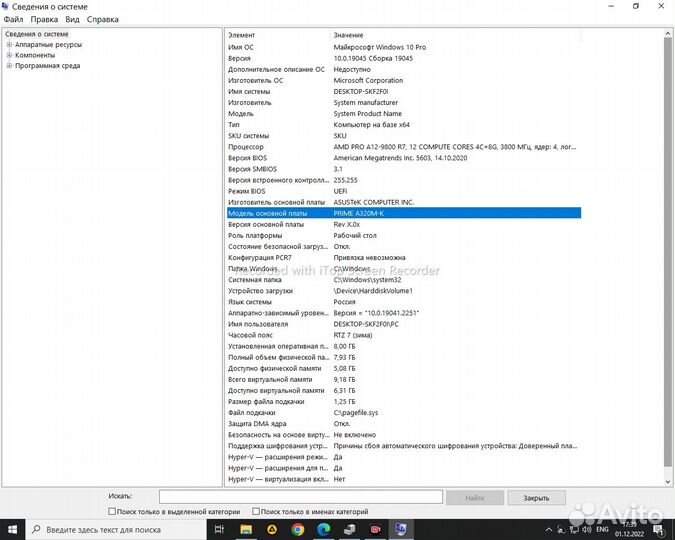Expand the Компоненты tree node

pos(9,55)
